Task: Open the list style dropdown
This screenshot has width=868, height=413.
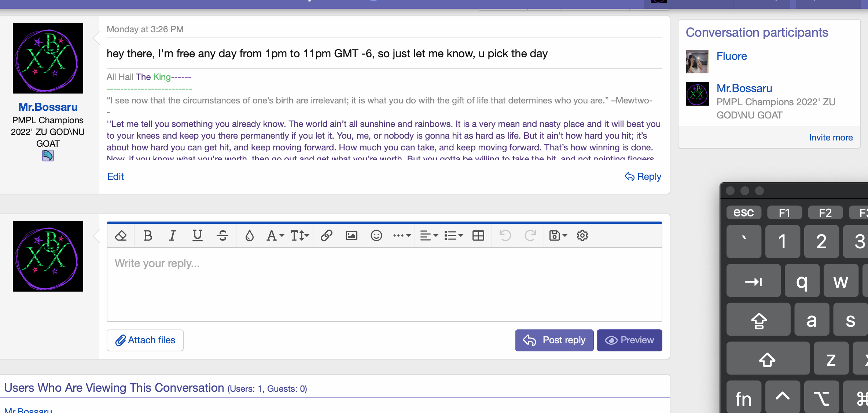Action: tap(454, 235)
